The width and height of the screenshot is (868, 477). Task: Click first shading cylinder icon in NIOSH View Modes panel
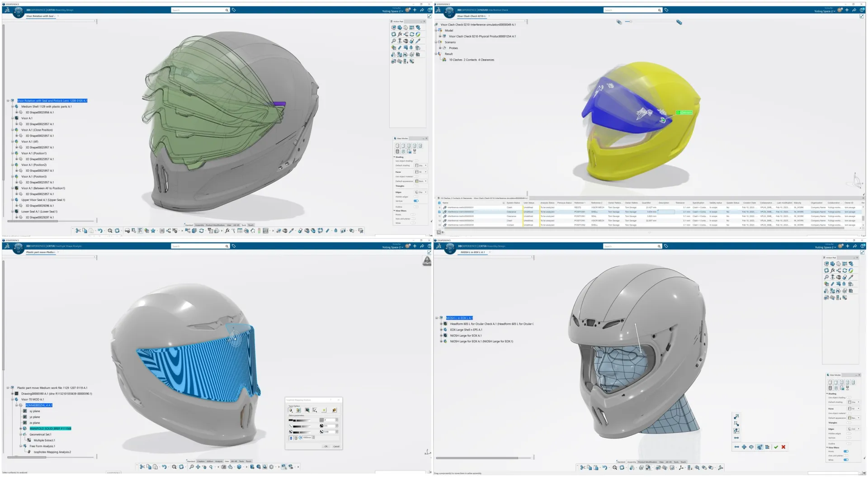pos(830,383)
